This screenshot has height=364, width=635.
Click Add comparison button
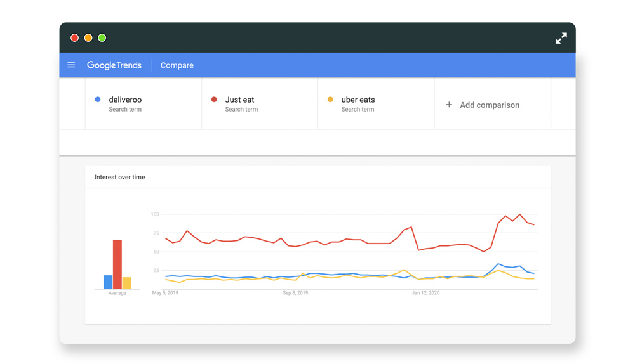pos(489,105)
